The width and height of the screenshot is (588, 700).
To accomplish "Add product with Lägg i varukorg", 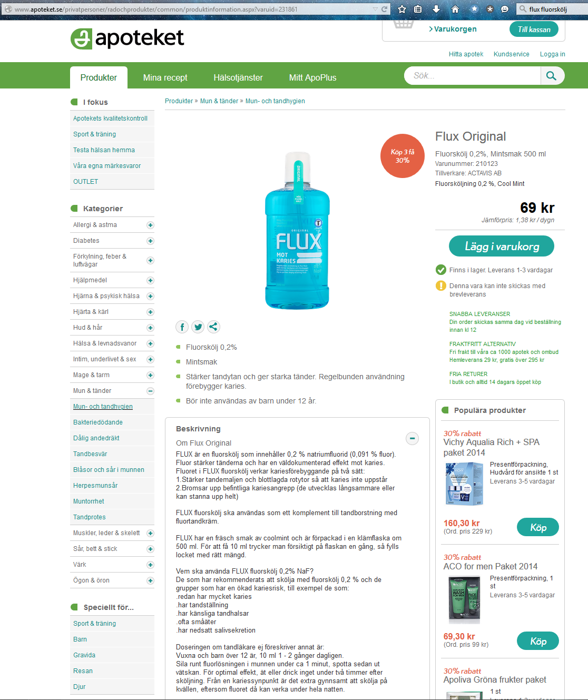I will (502, 246).
